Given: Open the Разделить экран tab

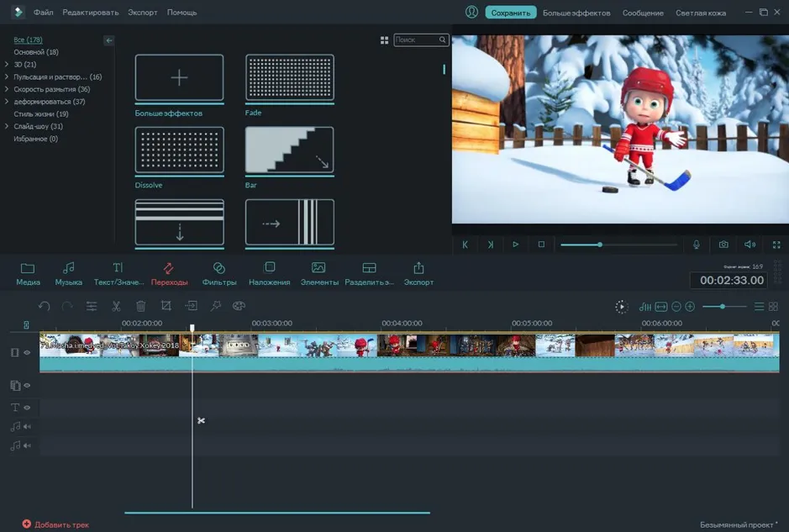Looking at the screenshot, I should click(369, 274).
